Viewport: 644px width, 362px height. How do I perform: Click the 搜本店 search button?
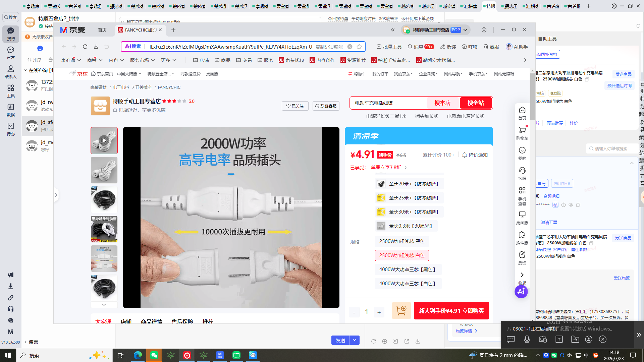(442, 103)
